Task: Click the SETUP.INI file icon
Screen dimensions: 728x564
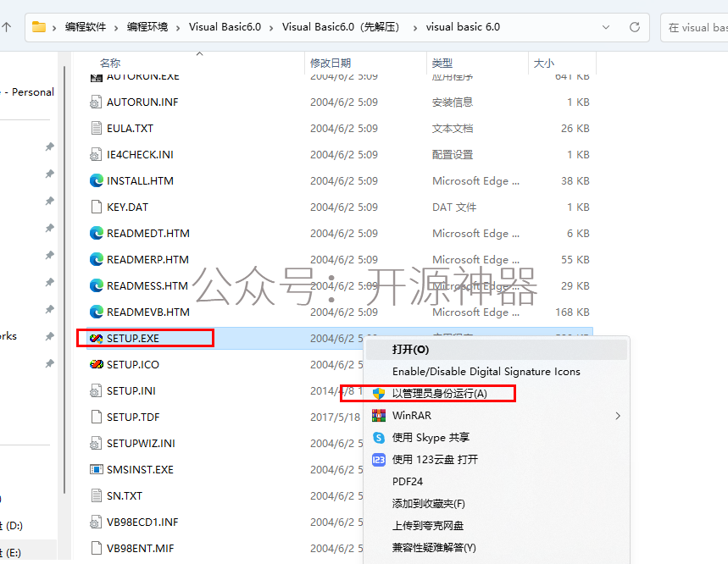Action: (96, 390)
